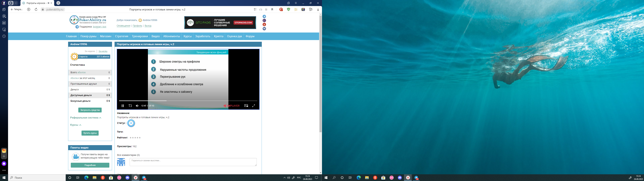Click the Подробнее button

coord(90,165)
